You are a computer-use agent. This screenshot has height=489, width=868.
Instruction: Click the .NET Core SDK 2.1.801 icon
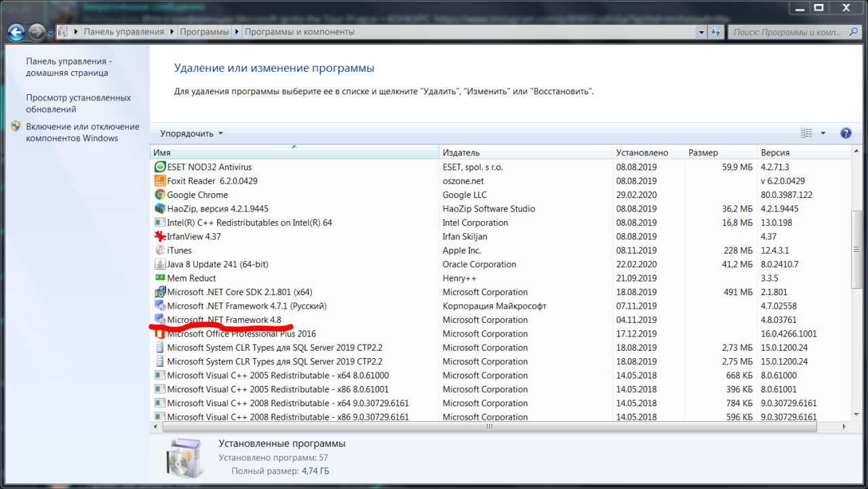click(x=160, y=292)
